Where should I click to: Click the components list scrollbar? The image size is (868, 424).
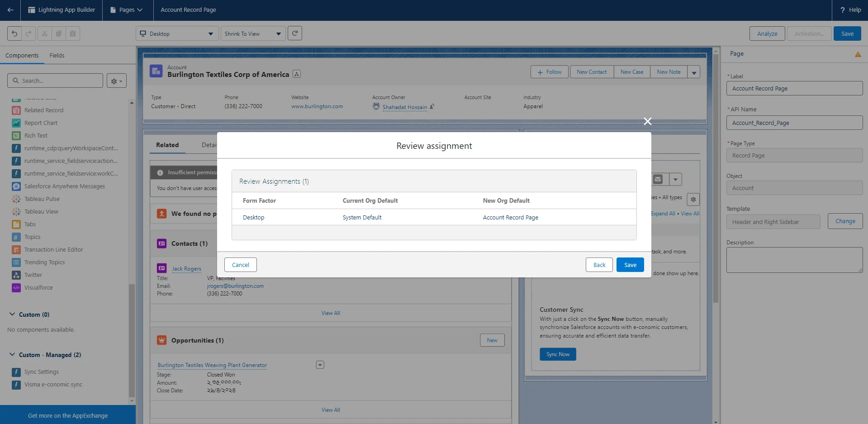(x=132, y=340)
